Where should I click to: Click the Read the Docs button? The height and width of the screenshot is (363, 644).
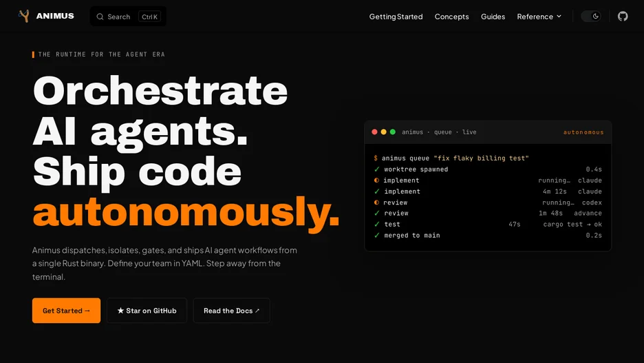(x=232, y=311)
